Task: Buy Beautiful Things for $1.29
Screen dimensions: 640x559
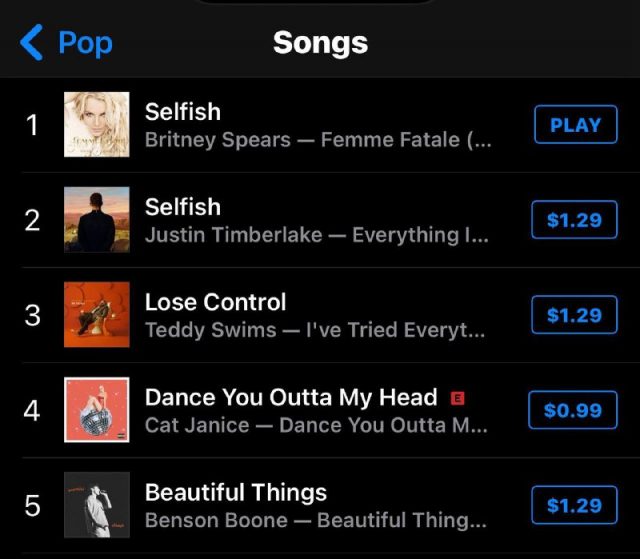Action: tap(574, 505)
